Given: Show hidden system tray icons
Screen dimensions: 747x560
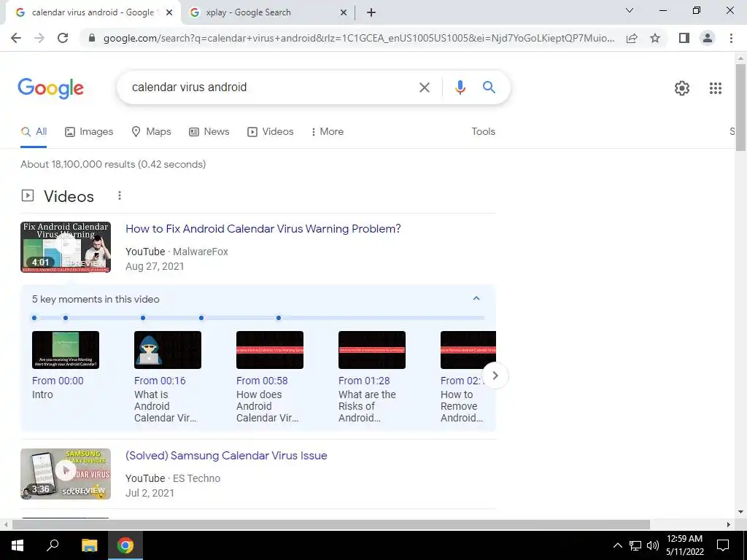Looking at the screenshot, I should click(617, 545).
